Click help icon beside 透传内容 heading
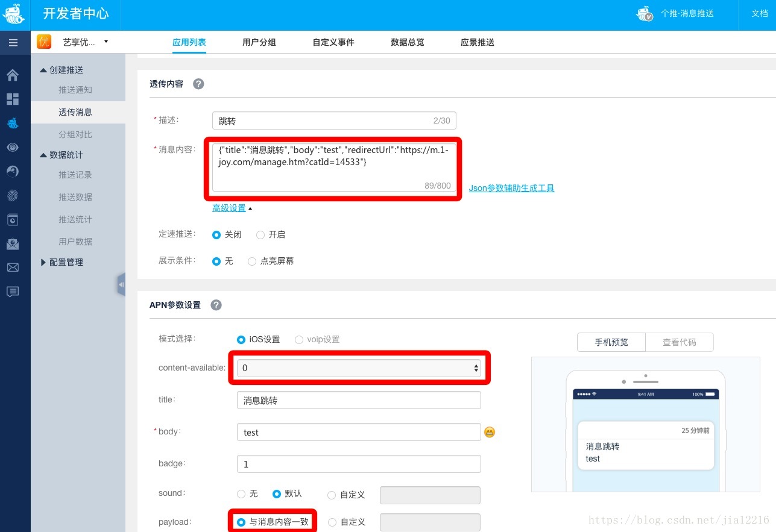 [198, 84]
